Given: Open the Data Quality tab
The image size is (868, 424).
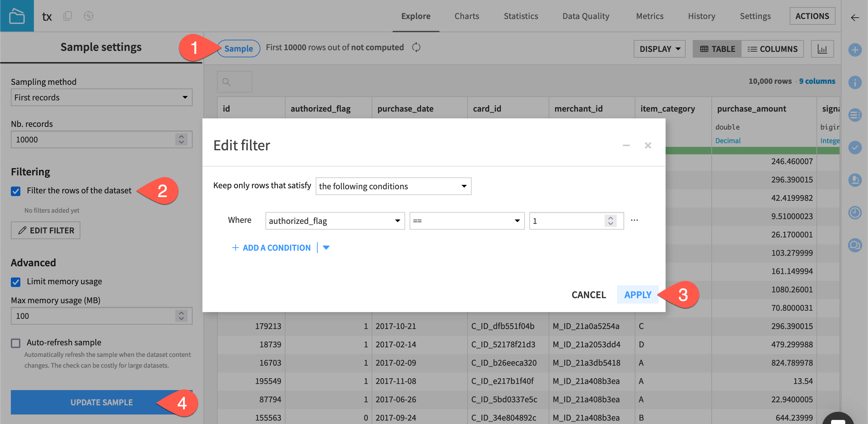Looking at the screenshot, I should coord(586,16).
